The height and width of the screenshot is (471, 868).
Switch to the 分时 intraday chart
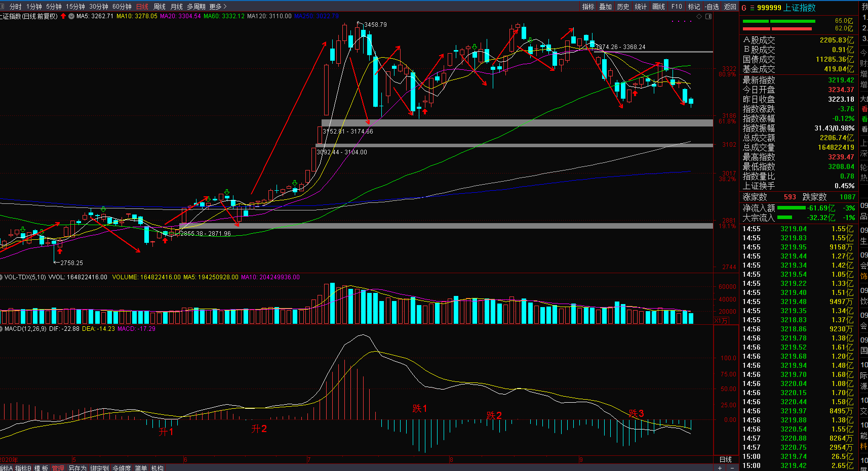coord(16,7)
